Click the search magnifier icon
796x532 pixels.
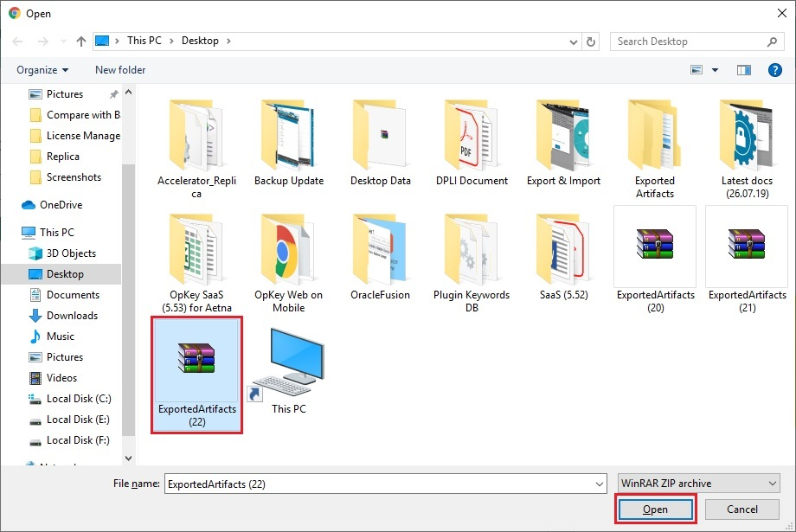(772, 42)
